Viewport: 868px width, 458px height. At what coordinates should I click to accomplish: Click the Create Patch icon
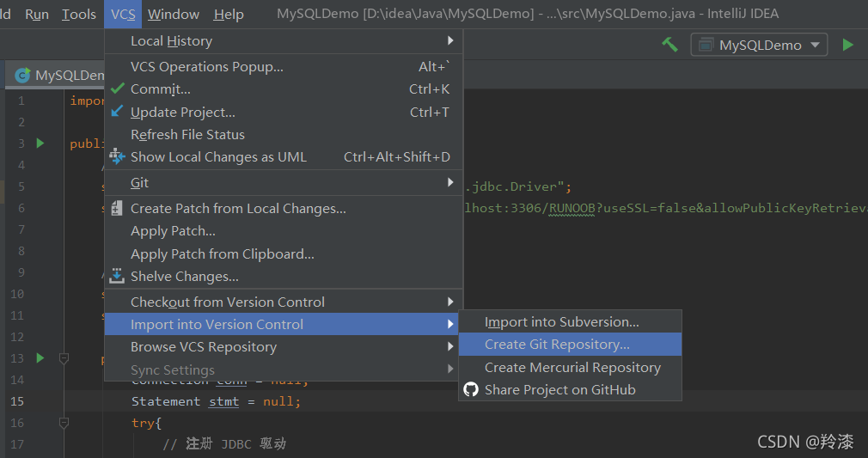pos(116,208)
